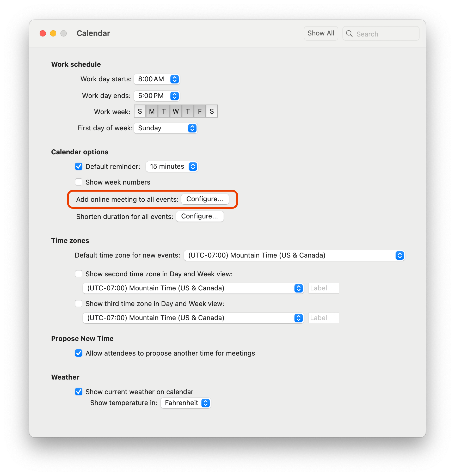Open the Work day ends dropdown
This screenshot has height=476, width=455.
pos(157,96)
